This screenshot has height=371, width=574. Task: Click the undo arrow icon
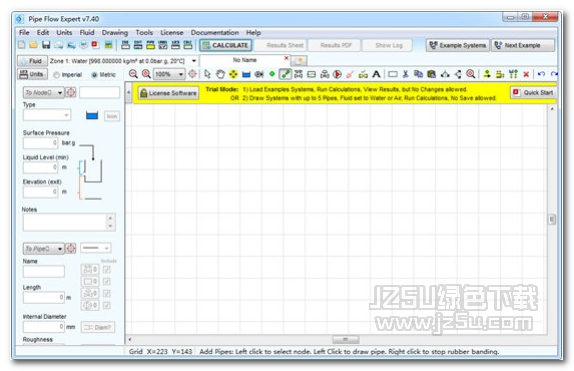[x=541, y=74]
